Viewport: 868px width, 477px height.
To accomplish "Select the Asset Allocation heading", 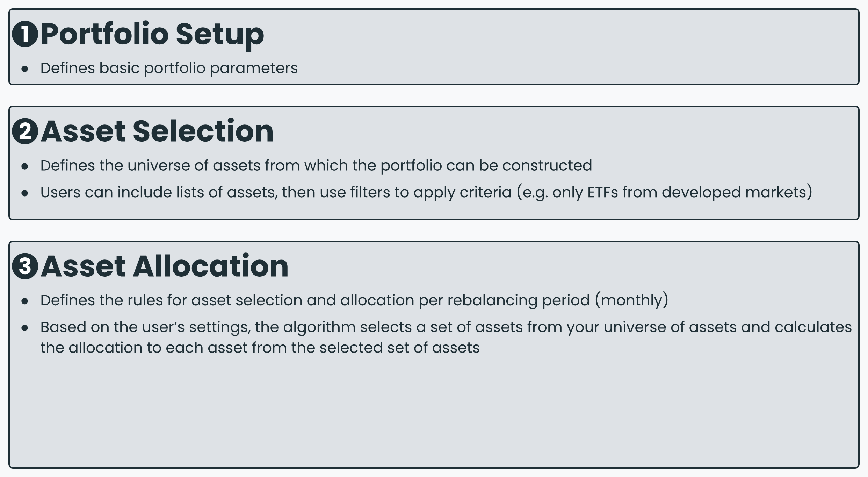I will 165,266.
